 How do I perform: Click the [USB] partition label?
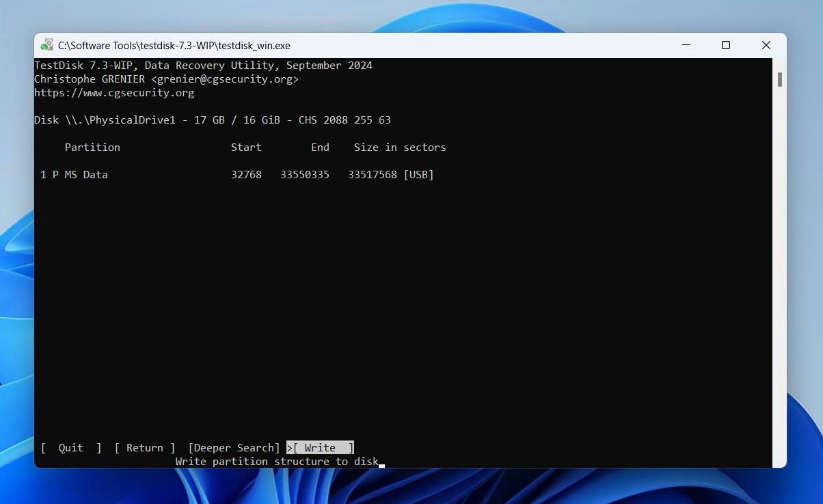(x=419, y=175)
